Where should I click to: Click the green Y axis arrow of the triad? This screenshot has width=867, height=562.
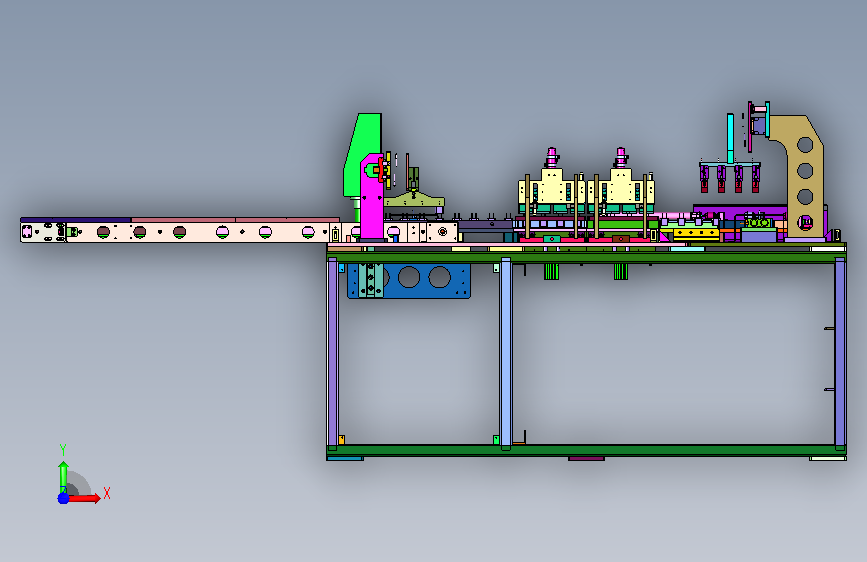(x=63, y=476)
